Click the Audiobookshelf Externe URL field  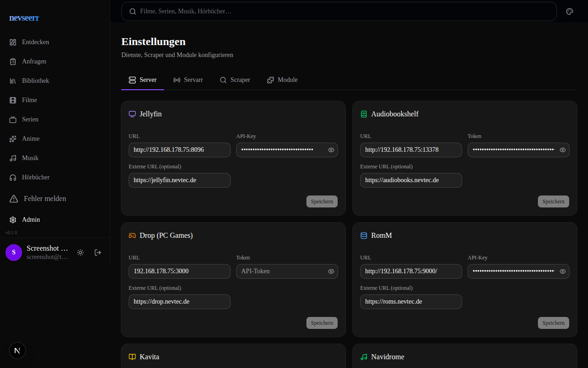click(x=411, y=180)
